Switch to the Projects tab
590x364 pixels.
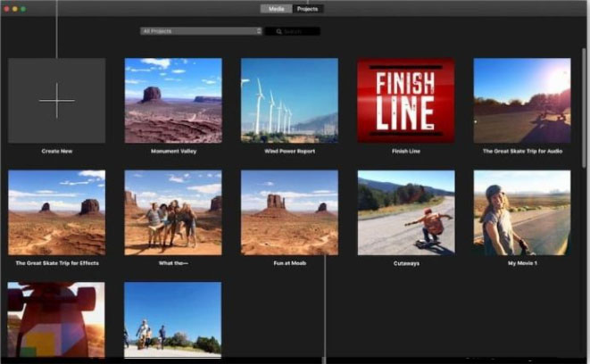[x=307, y=9]
